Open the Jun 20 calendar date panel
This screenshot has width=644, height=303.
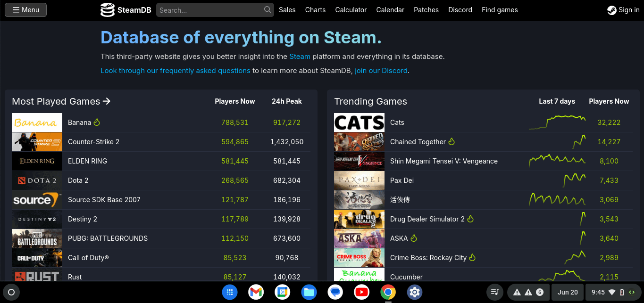(x=568, y=292)
